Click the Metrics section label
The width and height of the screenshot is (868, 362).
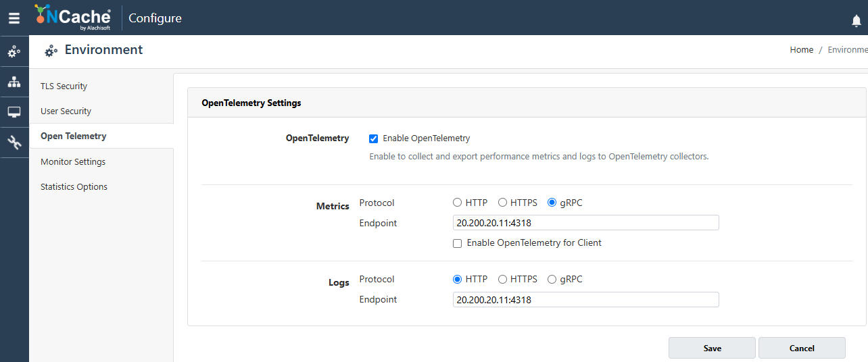[x=333, y=207]
